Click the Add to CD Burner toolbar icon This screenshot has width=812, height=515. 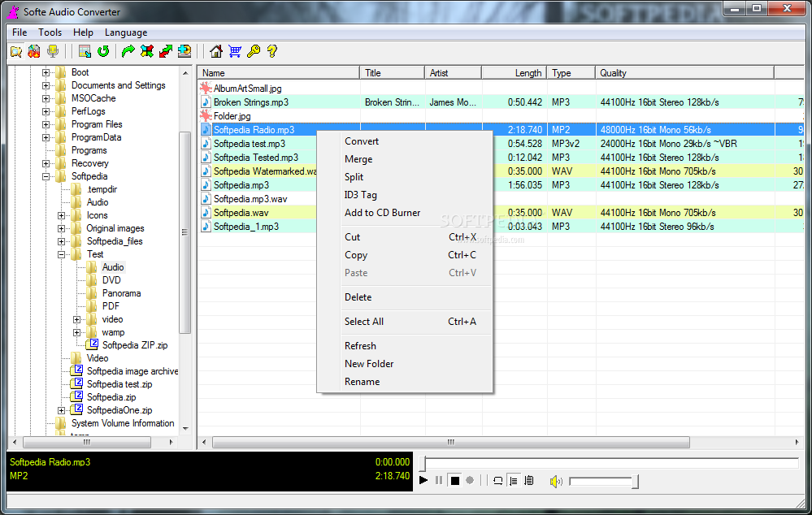[x=185, y=51]
